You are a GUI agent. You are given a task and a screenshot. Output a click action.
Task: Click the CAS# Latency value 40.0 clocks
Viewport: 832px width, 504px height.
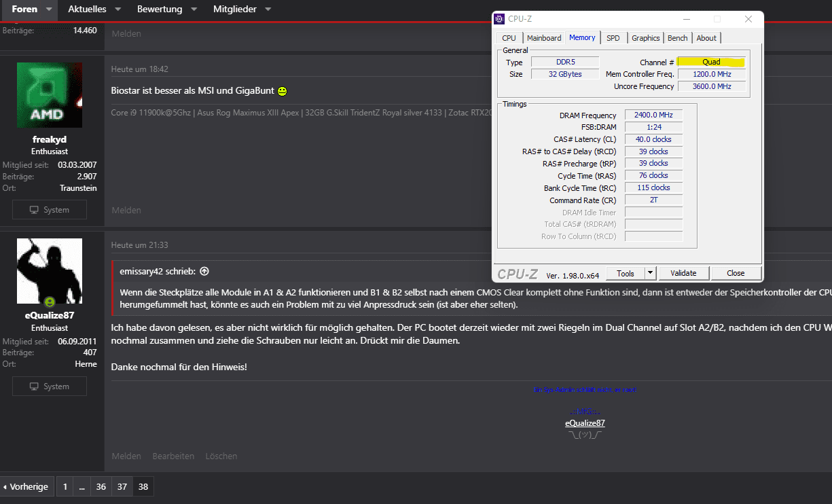(x=653, y=139)
